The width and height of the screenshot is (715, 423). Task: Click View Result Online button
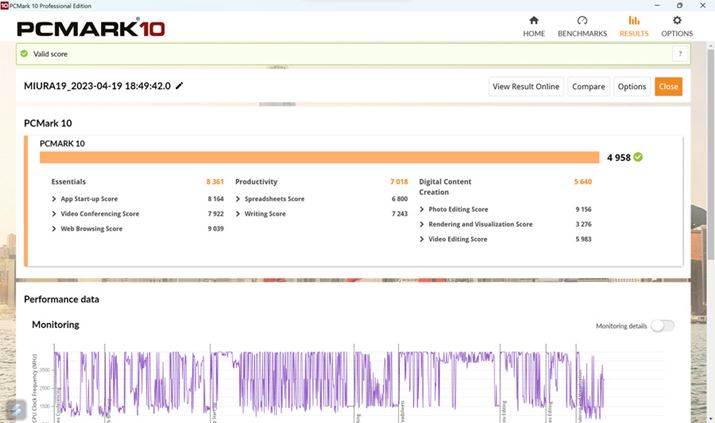[526, 87]
